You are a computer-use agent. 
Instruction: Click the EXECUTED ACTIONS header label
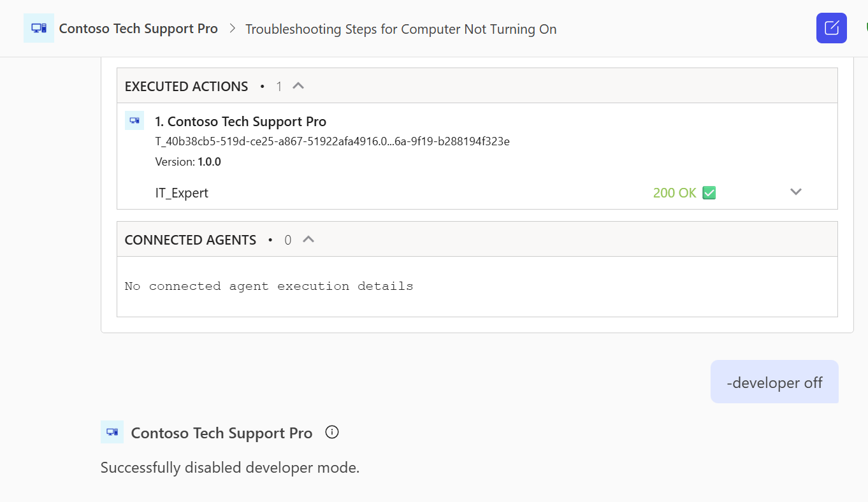pos(186,86)
